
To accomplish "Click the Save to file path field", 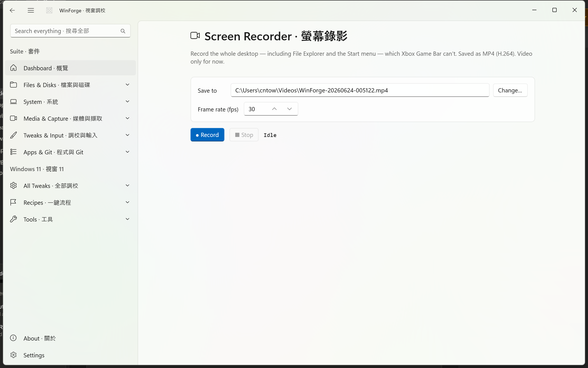I will click(360, 90).
